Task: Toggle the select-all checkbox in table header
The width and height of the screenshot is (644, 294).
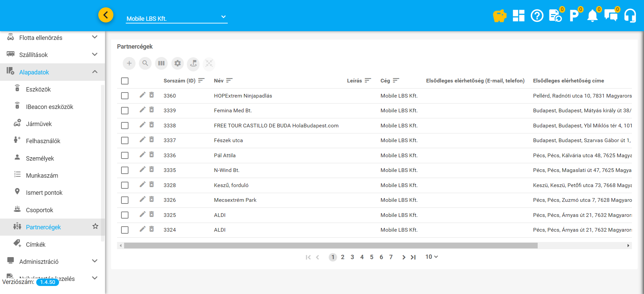Action: coord(125,81)
